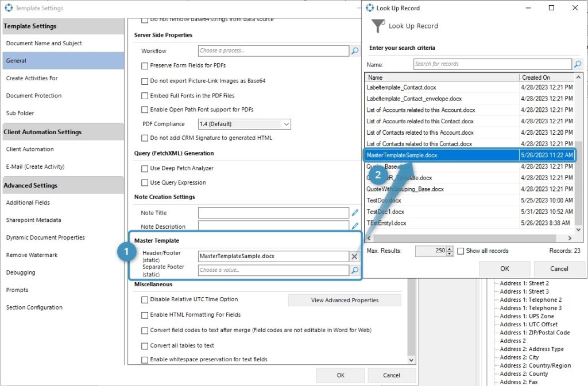Check Do not export Picture-Link Images as Base64

(145, 81)
